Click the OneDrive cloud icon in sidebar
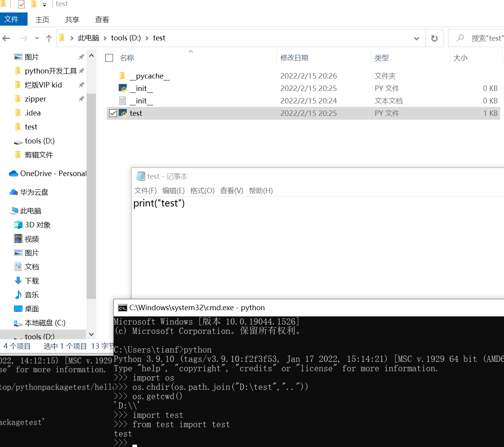Screen dimensions: 504x447 coord(14,174)
